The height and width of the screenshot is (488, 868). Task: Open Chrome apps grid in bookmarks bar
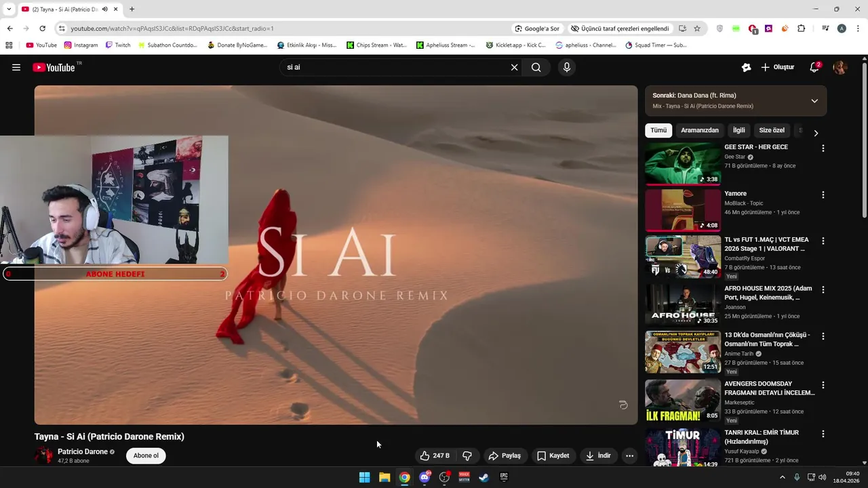9,45
